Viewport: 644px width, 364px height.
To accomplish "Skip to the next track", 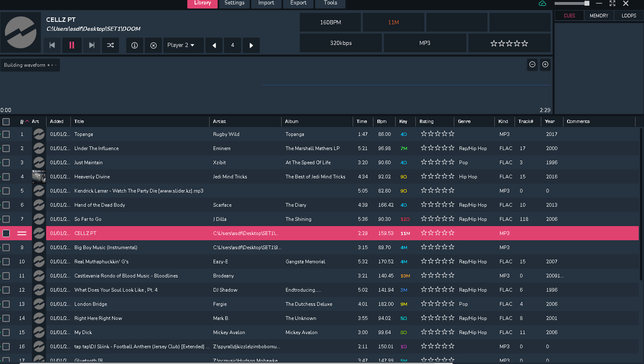I will 92,45.
